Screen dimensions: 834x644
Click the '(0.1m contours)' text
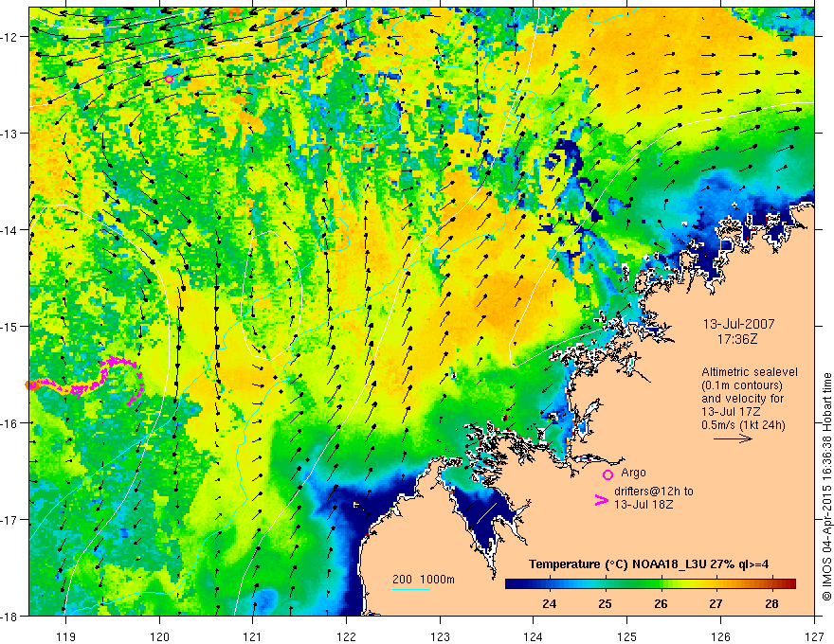(741, 385)
